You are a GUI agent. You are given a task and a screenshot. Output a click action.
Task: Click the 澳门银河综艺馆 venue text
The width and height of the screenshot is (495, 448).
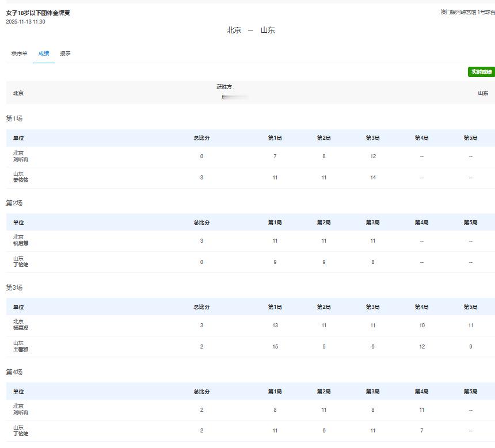458,12
